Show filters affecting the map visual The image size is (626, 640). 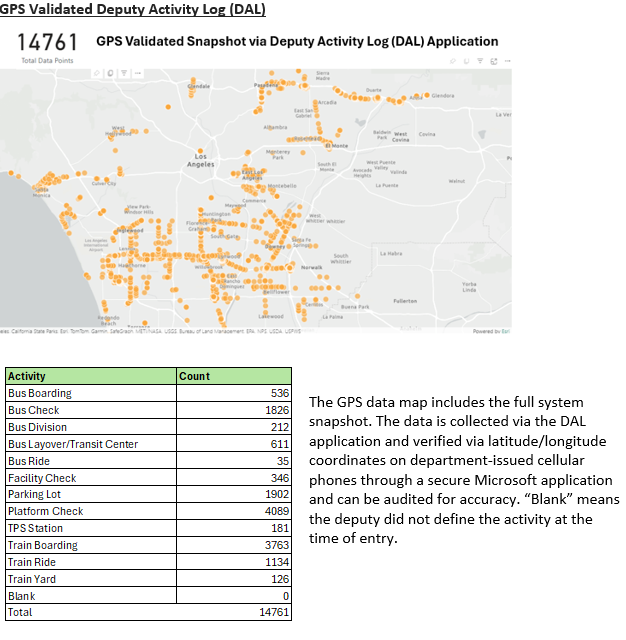480,60
